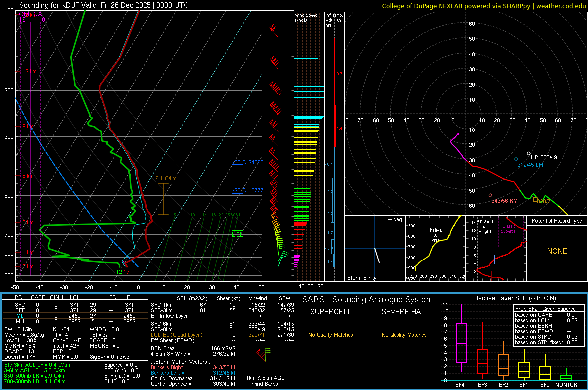Click the blue Bunkers Left storm motion

point(193,373)
